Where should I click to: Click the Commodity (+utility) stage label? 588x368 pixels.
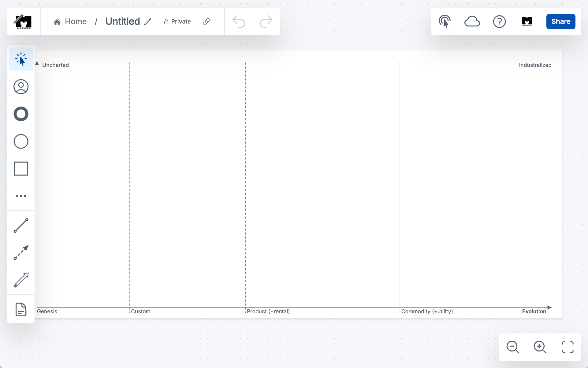(x=427, y=311)
